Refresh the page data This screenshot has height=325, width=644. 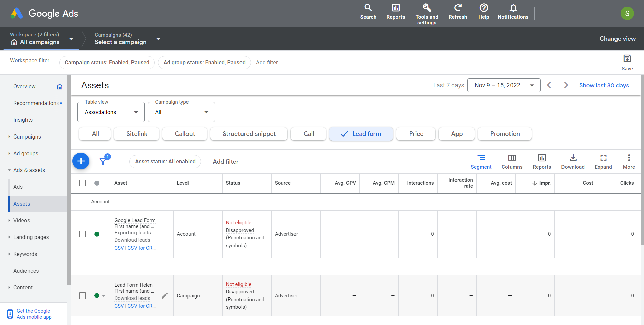click(458, 12)
